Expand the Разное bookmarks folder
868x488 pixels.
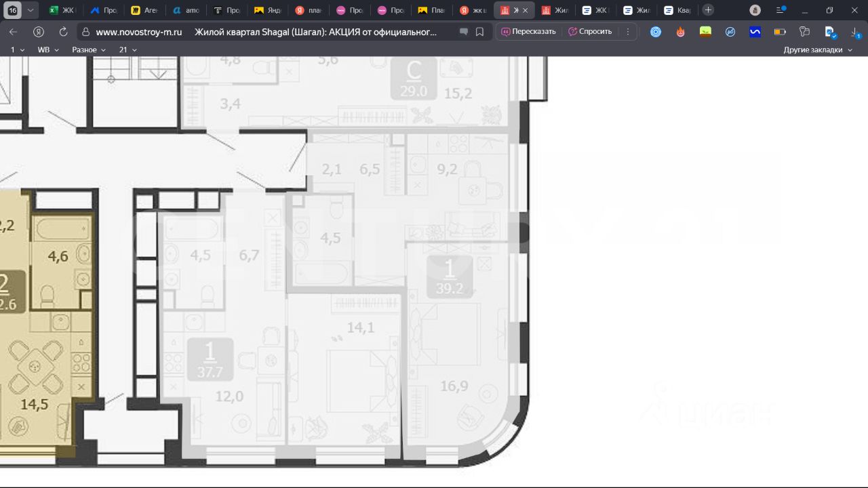[x=89, y=49]
